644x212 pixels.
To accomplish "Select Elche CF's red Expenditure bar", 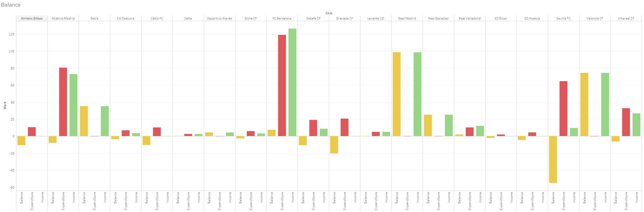I will [x=251, y=134].
